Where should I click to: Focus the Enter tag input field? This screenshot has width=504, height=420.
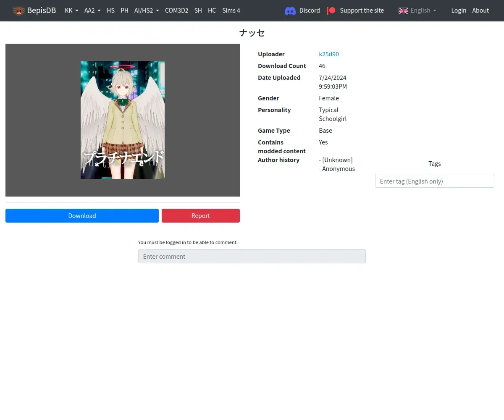click(x=435, y=181)
